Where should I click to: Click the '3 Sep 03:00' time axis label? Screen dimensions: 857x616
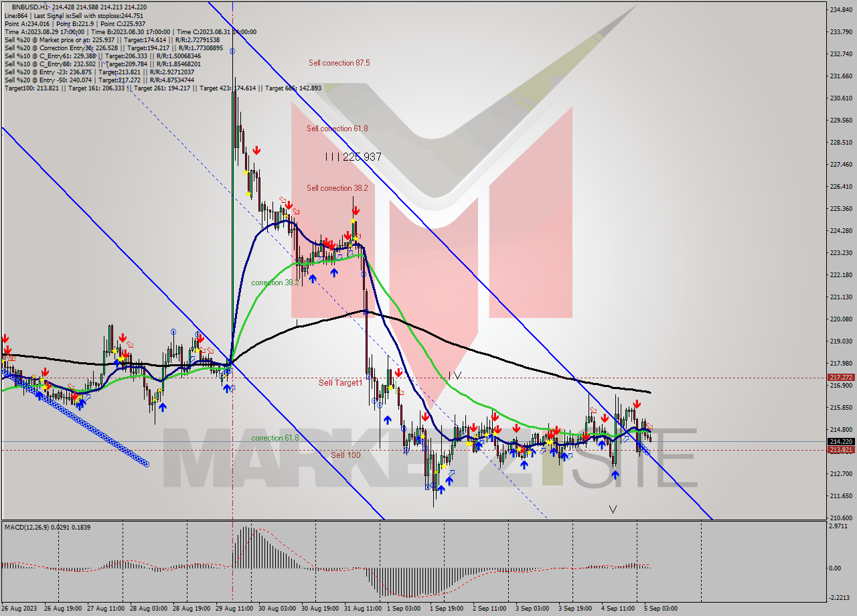pyautogui.click(x=532, y=609)
